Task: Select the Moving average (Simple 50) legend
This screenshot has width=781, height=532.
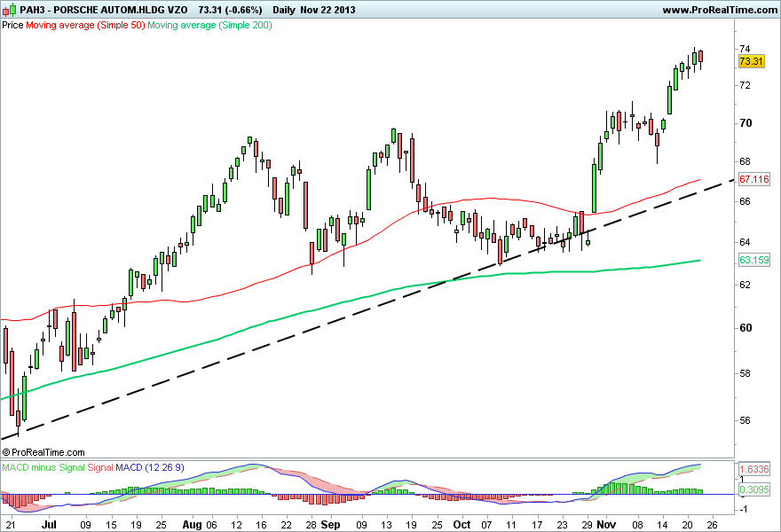Action: click(x=85, y=25)
